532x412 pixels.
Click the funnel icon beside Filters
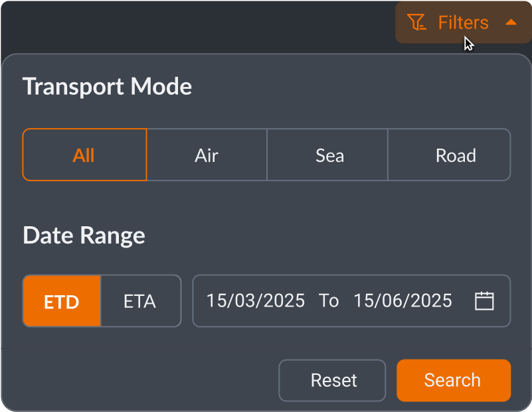[x=416, y=23]
